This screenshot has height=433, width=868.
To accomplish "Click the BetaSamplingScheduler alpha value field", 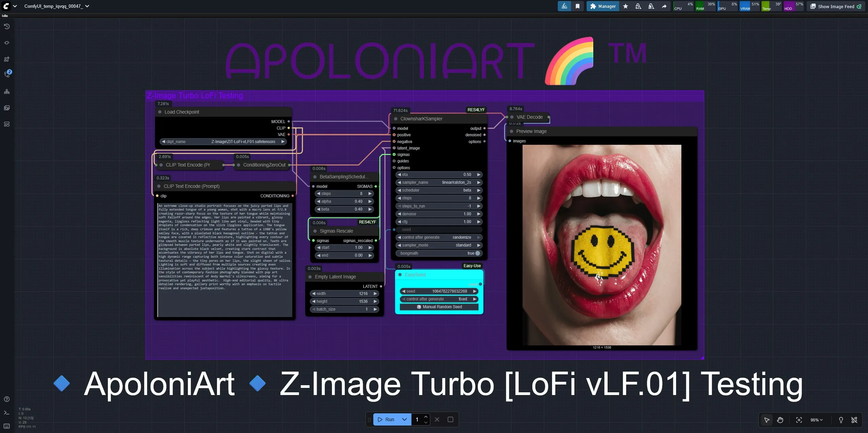I will [x=344, y=201].
